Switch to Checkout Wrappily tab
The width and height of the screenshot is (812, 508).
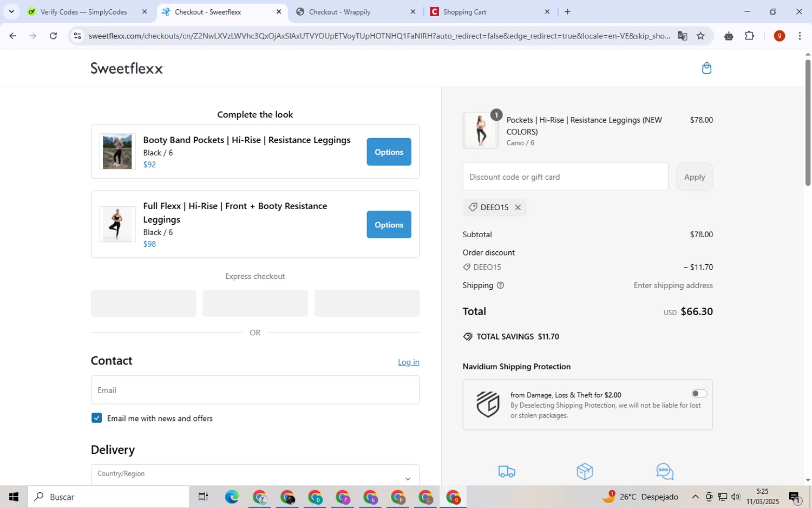(x=340, y=11)
